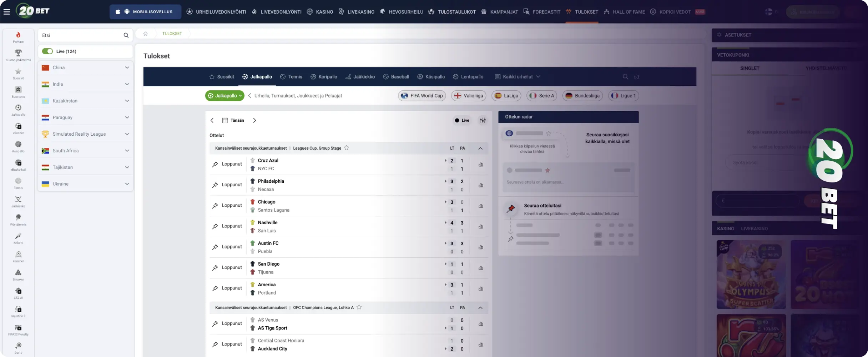The image size is (868, 357).
Task: Favorite the Leagues Cup Group Stage star
Action: click(347, 148)
